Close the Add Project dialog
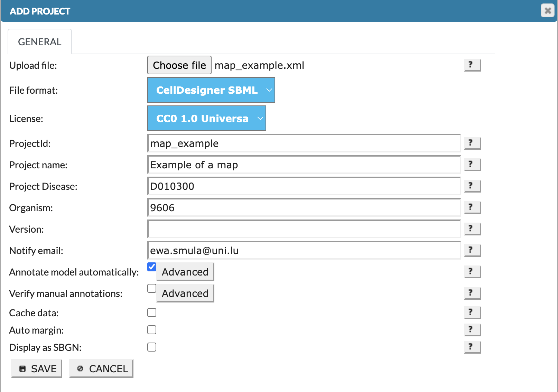558x392 pixels. tap(548, 11)
